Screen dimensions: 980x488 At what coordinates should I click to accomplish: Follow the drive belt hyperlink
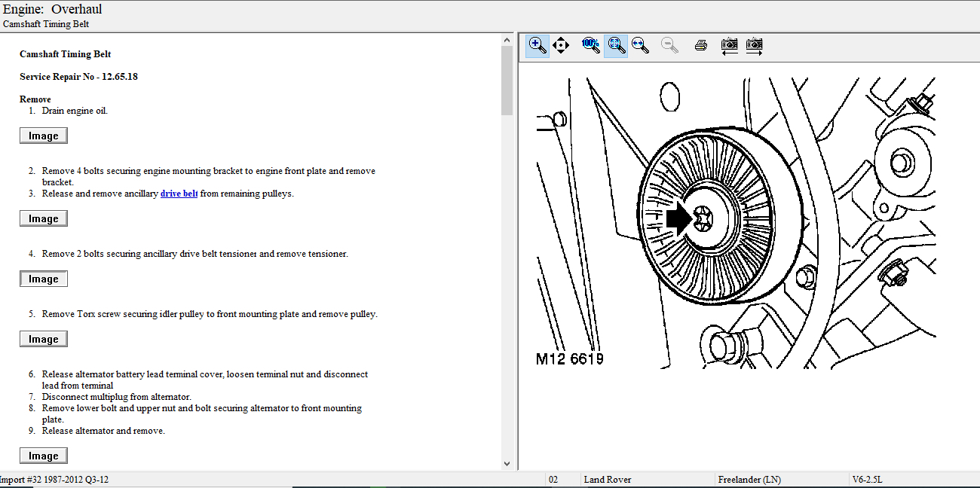pyautogui.click(x=179, y=194)
